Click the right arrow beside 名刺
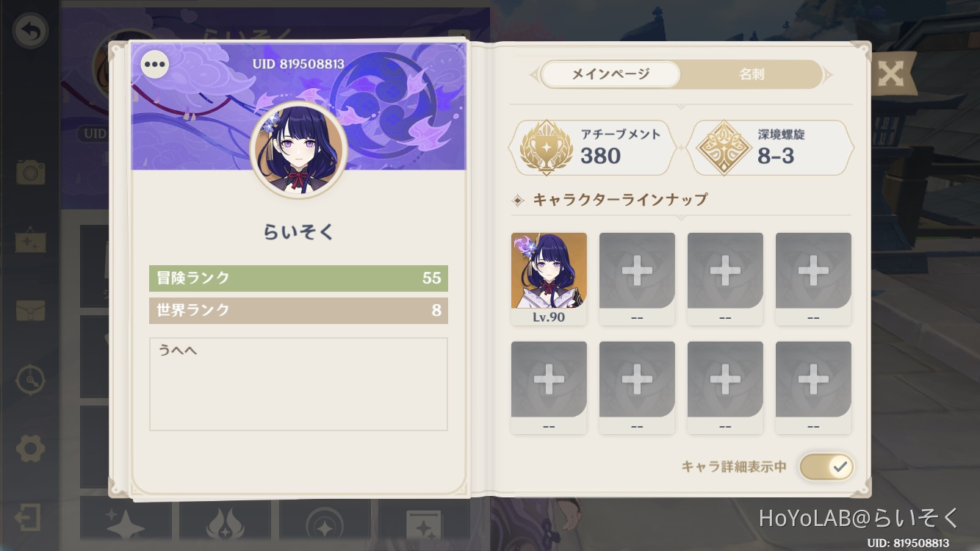Screen dimensions: 980x551 coord(829,74)
